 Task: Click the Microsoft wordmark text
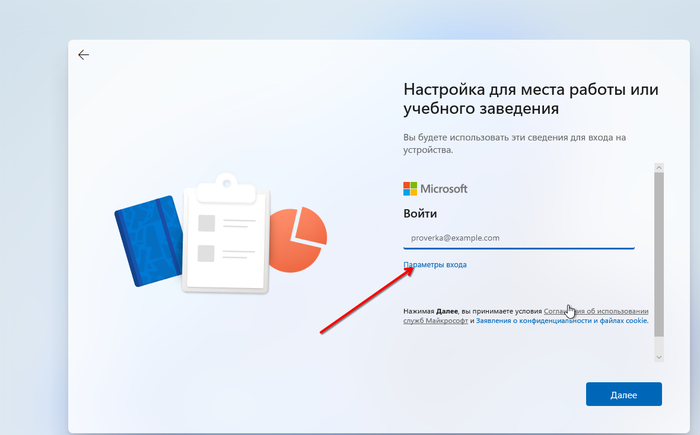pyautogui.click(x=444, y=188)
